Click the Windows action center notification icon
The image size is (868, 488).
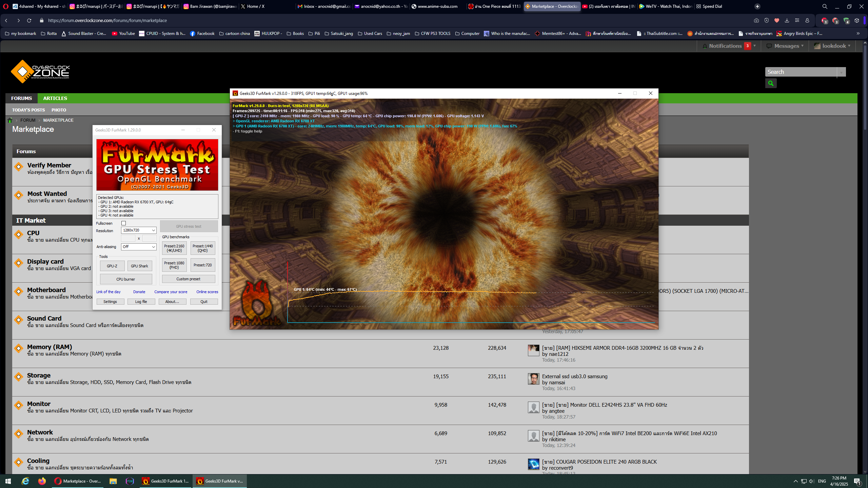point(857,481)
